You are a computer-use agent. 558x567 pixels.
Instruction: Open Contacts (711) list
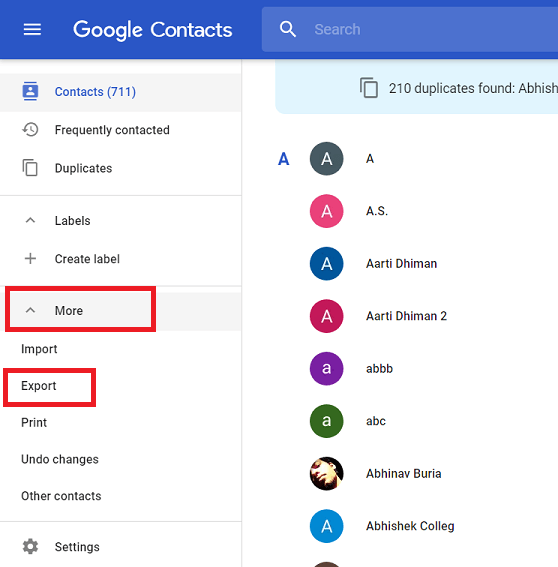[x=95, y=92]
